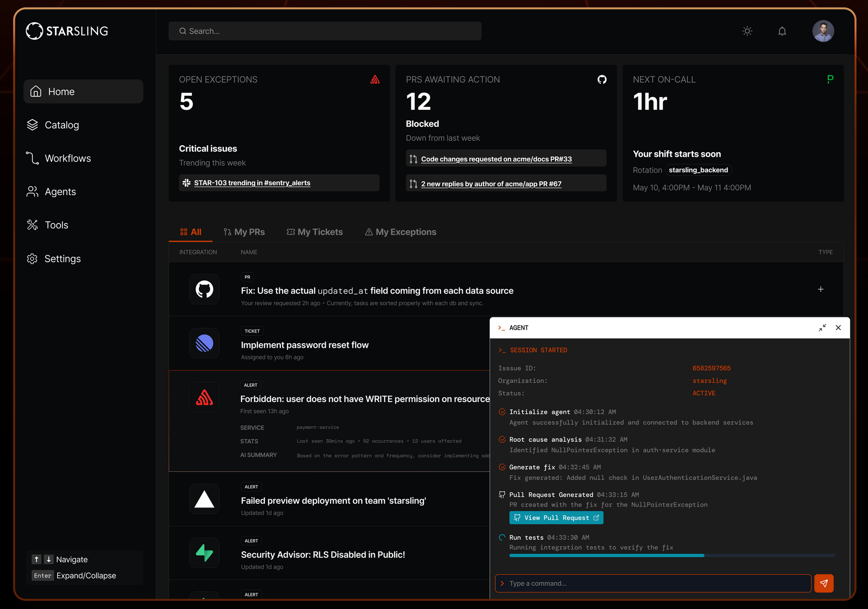Click the Agent terminal prompt icon in header
Image resolution: width=868 pixels, height=609 pixels.
click(x=501, y=328)
